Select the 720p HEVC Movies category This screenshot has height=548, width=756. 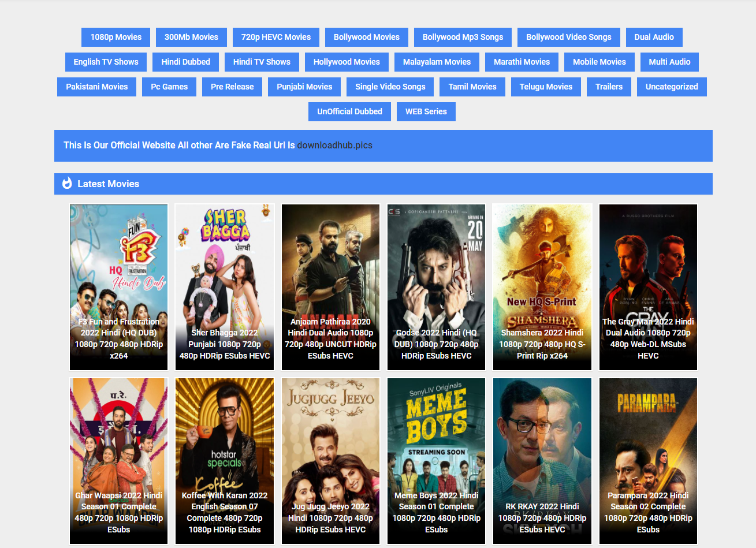point(276,37)
